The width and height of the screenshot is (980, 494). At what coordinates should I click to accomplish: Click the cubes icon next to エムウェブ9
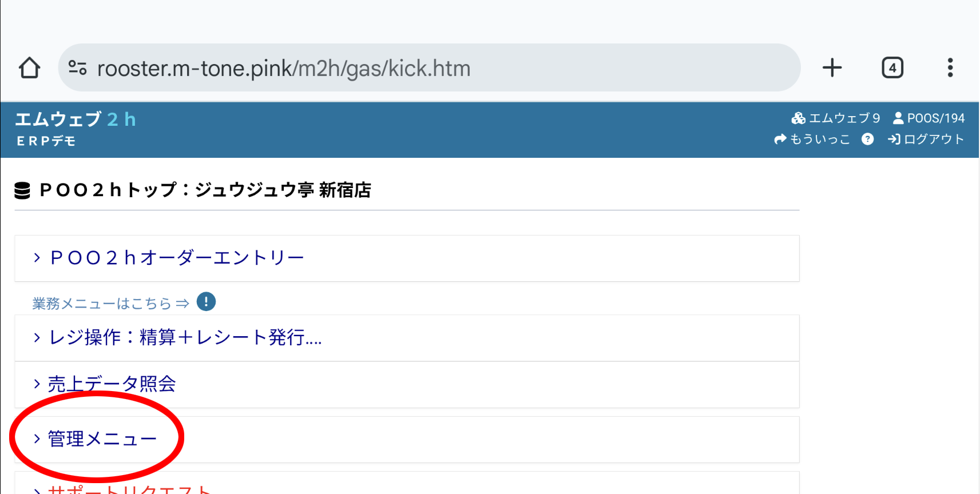798,118
